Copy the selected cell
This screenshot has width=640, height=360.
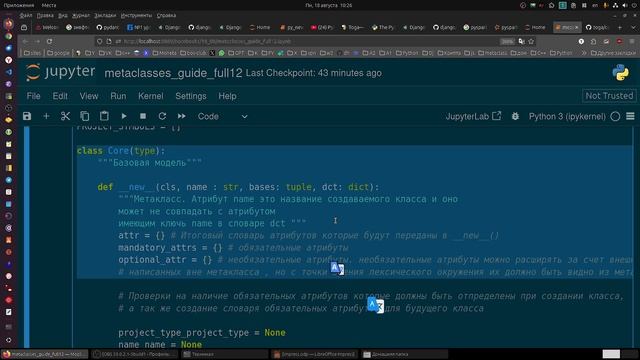pyautogui.click(x=84, y=116)
